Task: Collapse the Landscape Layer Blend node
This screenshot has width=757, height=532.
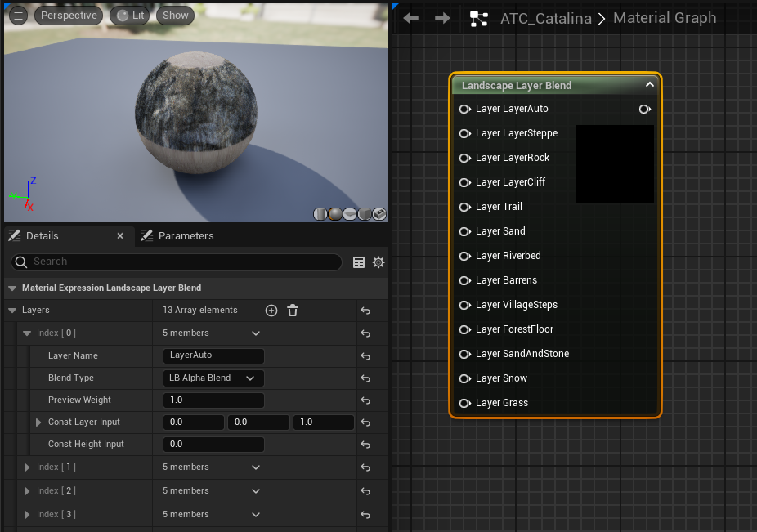Action: (x=650, y=84)
